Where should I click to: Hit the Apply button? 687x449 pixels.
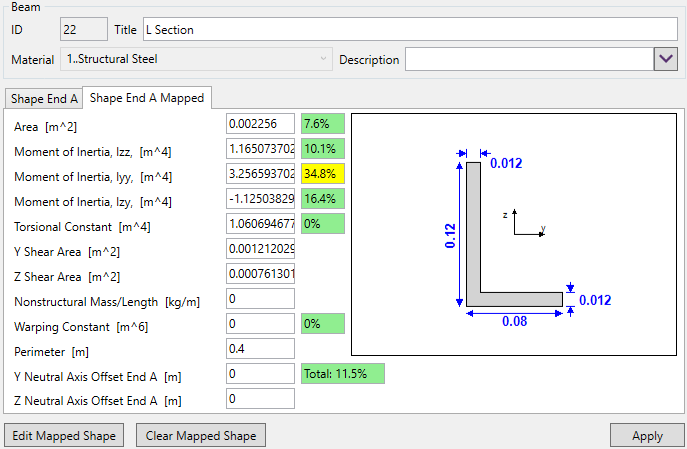(x=647, y=436)
